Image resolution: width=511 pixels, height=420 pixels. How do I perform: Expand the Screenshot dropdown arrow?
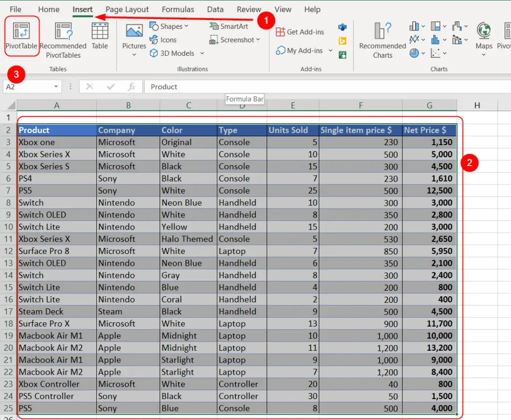pos(258,40)
